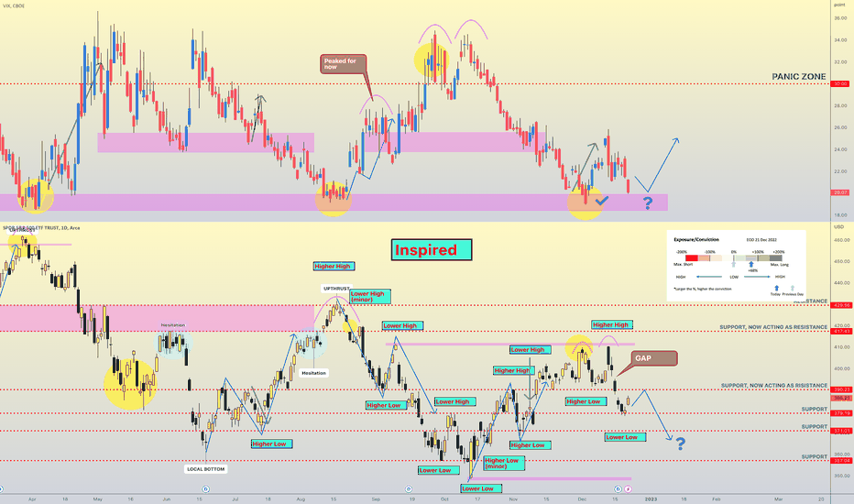Open the mid-September dividend marker
Viewport: 854px width, 504px height.
point(409,489)
